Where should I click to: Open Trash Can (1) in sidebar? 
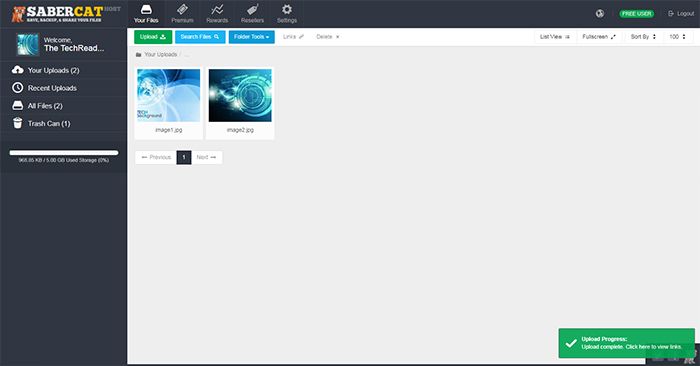tap(63, 124)
